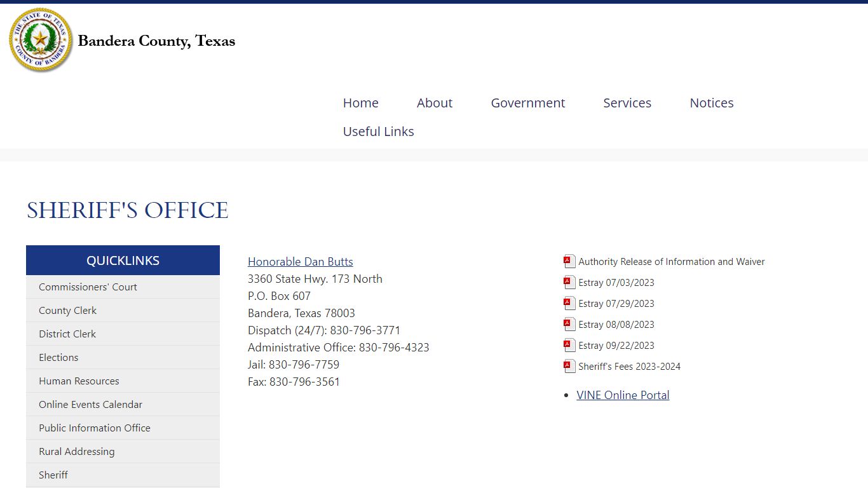Click PDF icon next to Estray 07/03/2023
Viewport: 868px width, 488px height.
569,282
